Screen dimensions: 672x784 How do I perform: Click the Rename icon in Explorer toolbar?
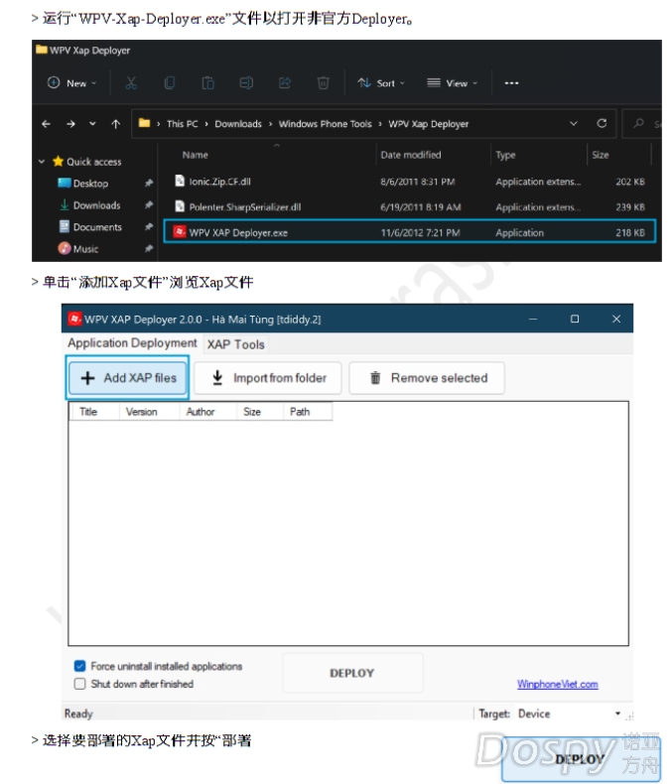pyautogui.click(x=246, y=83)
